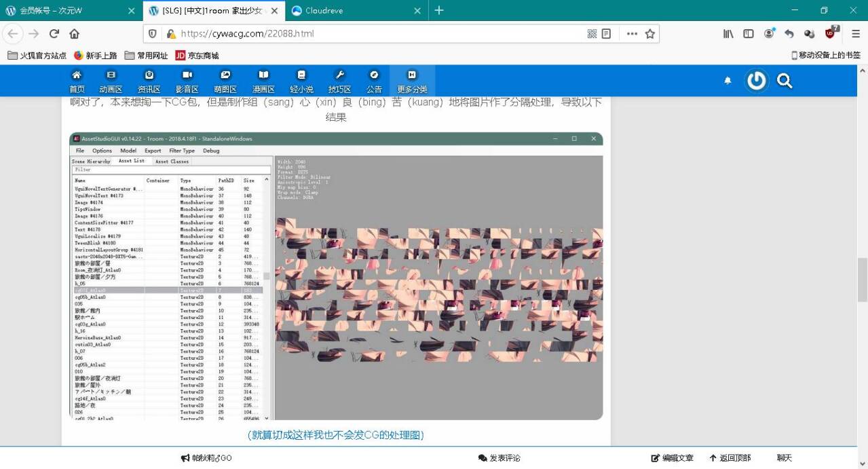The height and width of the screenshot is (469, 868).
Task: Open the Firefox hamburger menu
Action: click(855, 34)
